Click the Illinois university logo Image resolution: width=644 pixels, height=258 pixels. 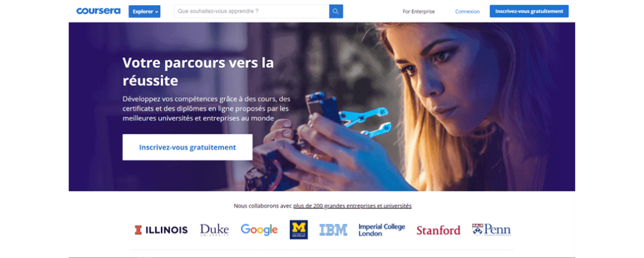[161, 230]
